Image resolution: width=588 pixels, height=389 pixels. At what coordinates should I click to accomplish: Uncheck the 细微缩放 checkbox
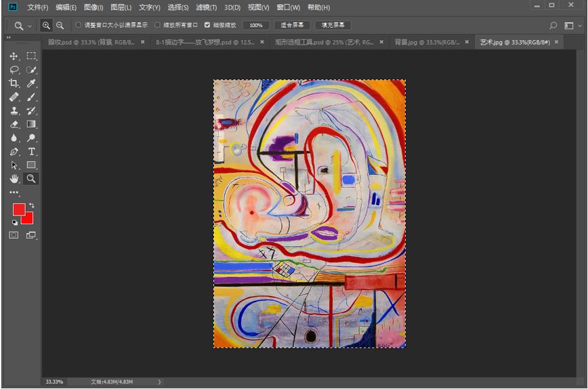[207, 25]
